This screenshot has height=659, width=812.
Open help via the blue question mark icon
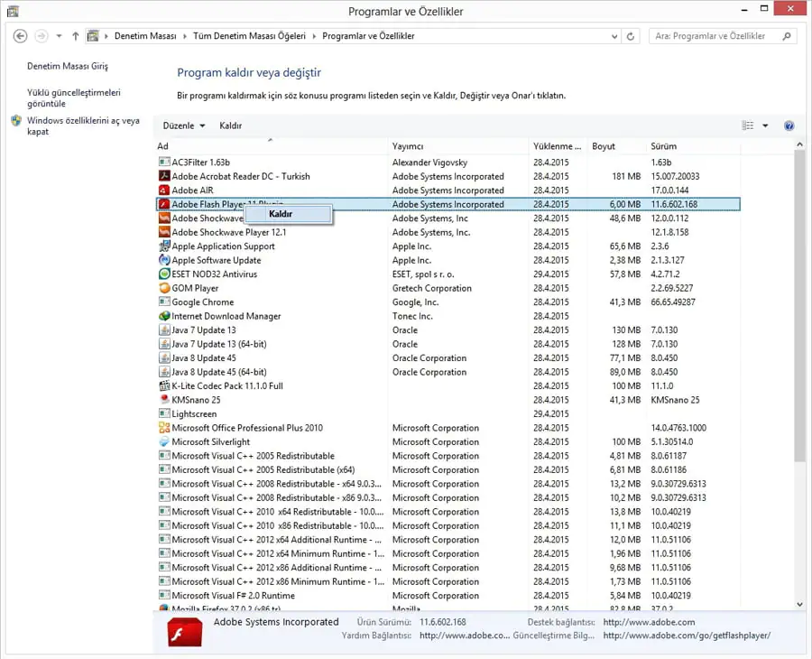(789, 125)
